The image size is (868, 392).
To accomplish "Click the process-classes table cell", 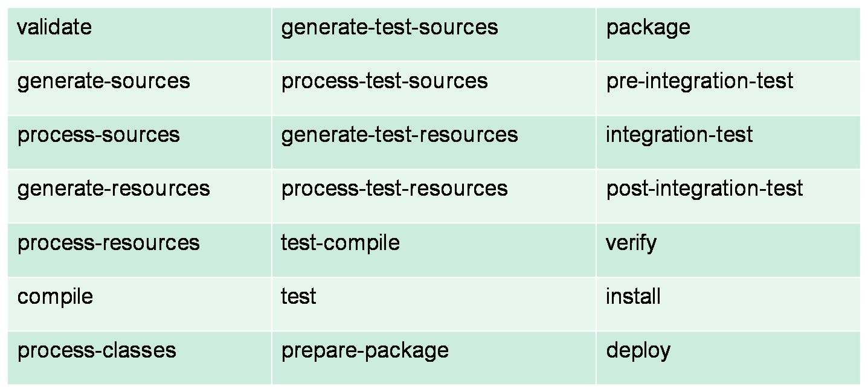I will [97, 350].
